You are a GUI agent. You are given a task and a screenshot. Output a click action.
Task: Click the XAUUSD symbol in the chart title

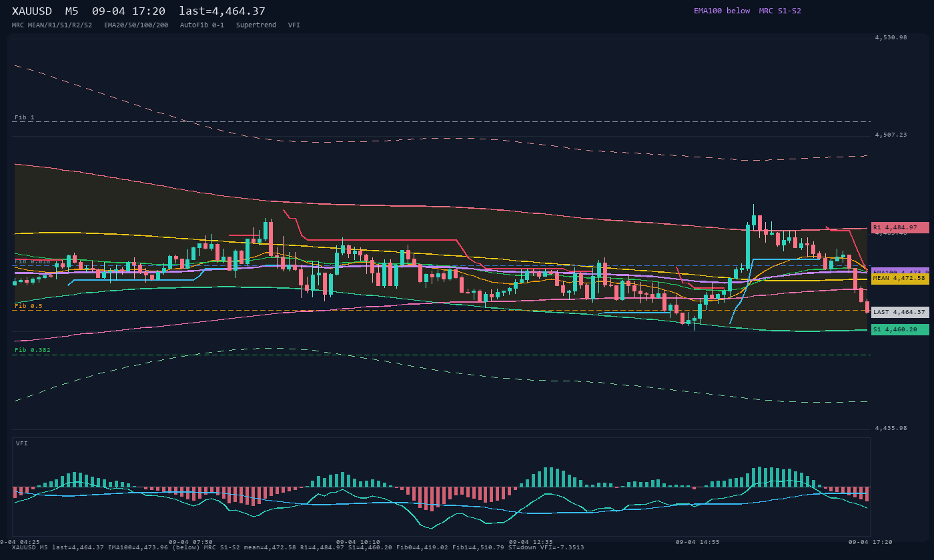[x=33, y=11]
